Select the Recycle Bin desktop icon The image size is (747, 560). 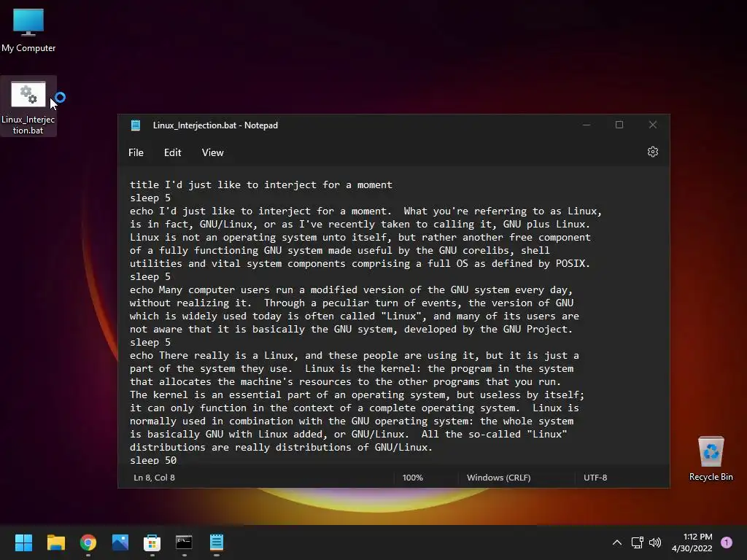pos(711,458)
